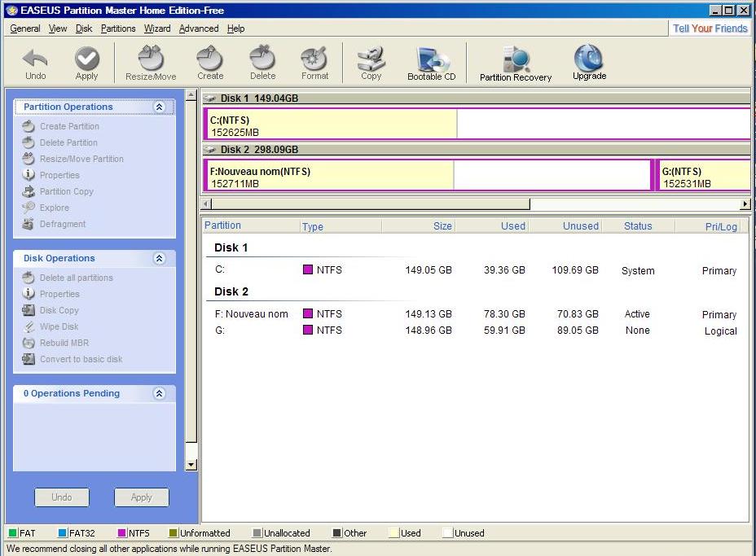This screenshot has height=556, width=756.
Task: Open the General menu
Action: [x=25, y=28]
